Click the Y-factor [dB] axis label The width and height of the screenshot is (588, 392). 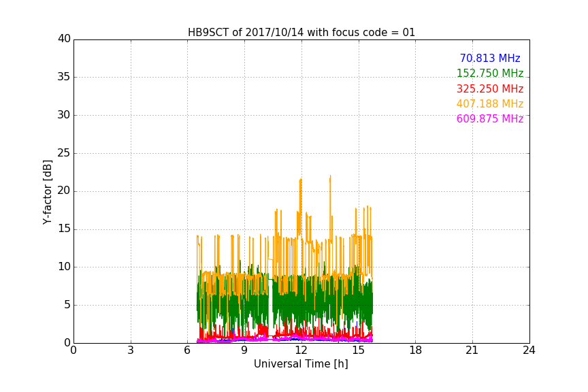click(47, 192)
